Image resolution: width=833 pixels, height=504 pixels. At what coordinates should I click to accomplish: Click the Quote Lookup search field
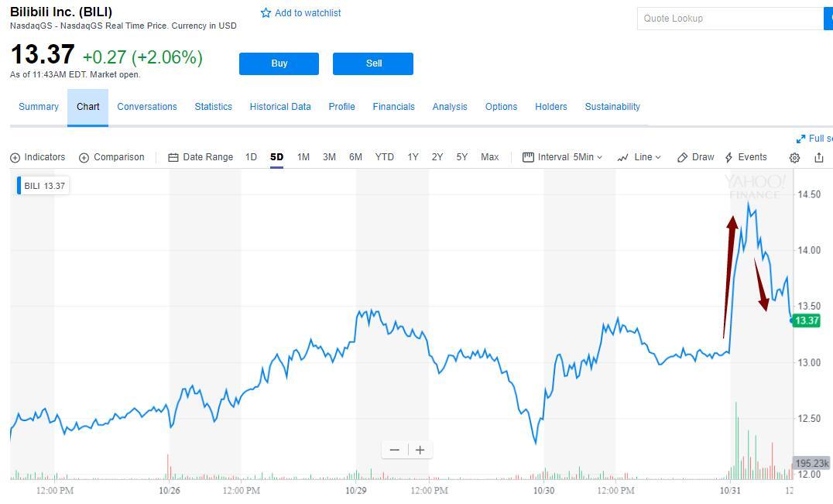(729, 19)
